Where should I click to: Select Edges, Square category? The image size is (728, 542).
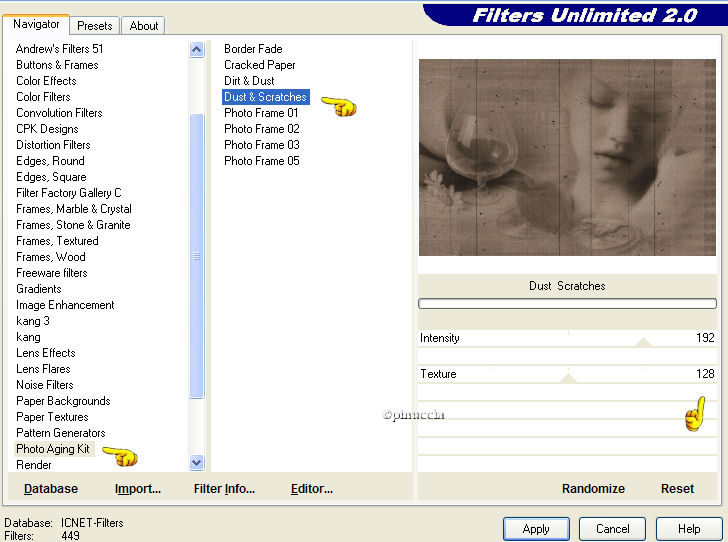click(x=51, y=177)
